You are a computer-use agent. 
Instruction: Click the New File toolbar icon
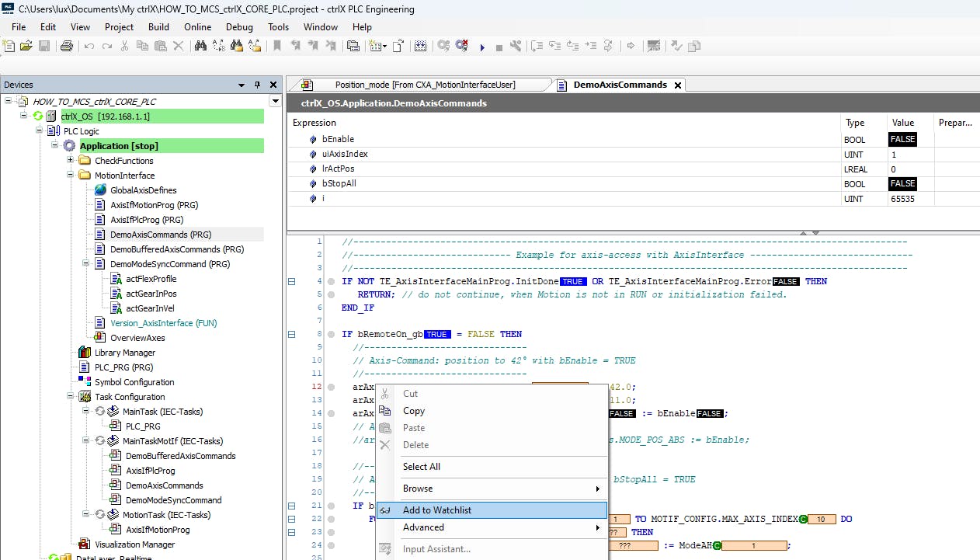tap(9, 47)
